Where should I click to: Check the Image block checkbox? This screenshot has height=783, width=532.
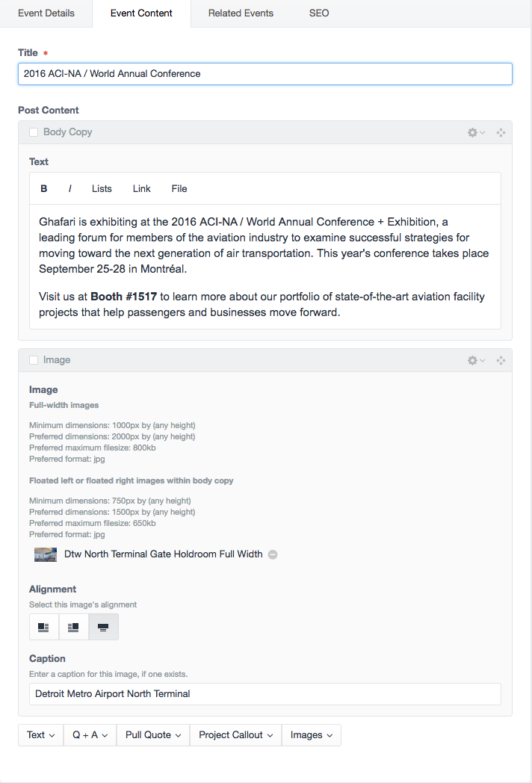pyautogui.click(x=34, y=360)
